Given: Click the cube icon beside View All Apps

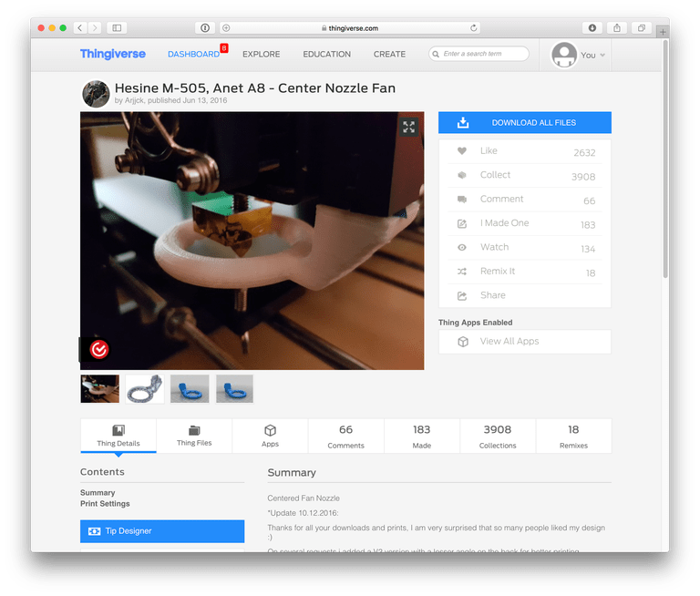Looking at the screenshot, I should (x=463, y=342).
